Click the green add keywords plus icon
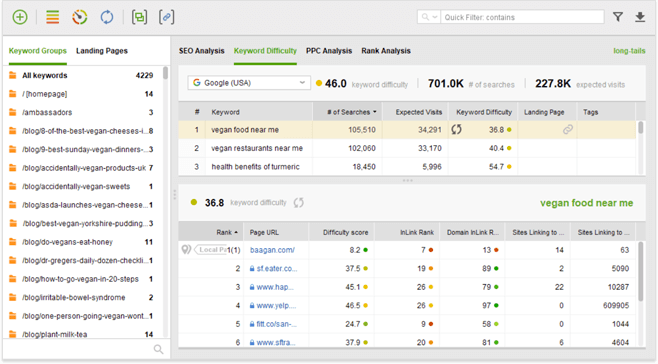 [20, 17]
